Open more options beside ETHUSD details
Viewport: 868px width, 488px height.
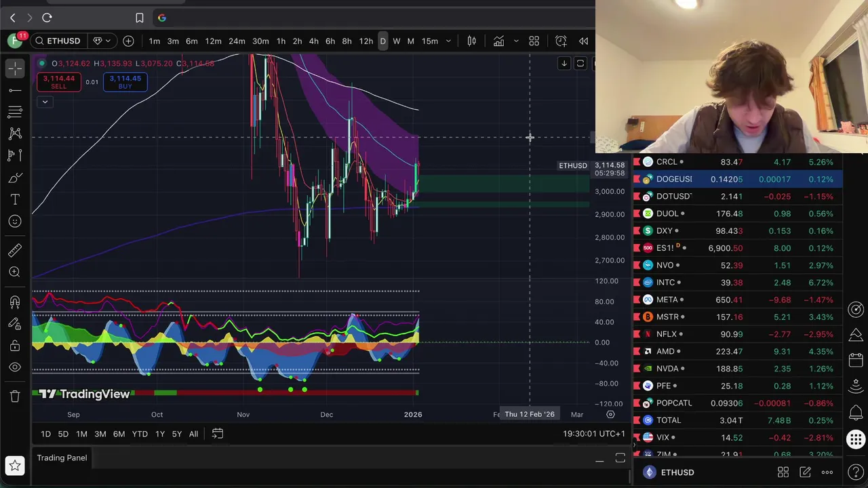(x=827, y=472)
